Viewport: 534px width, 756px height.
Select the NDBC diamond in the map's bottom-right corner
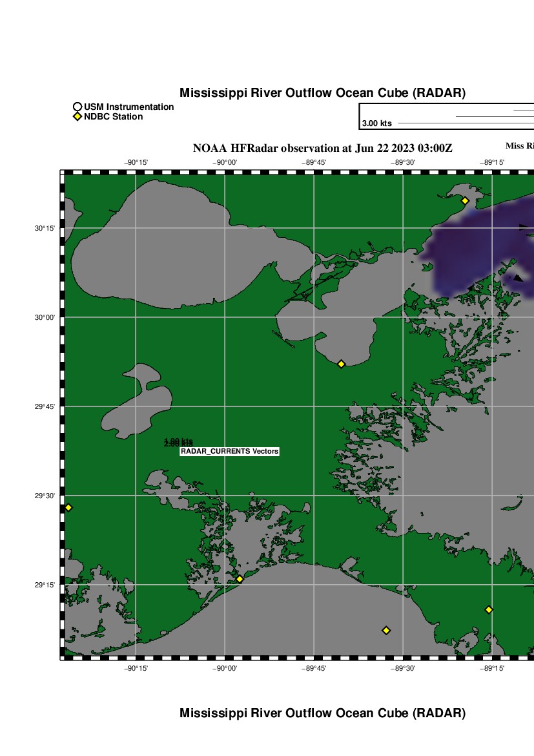489,609
